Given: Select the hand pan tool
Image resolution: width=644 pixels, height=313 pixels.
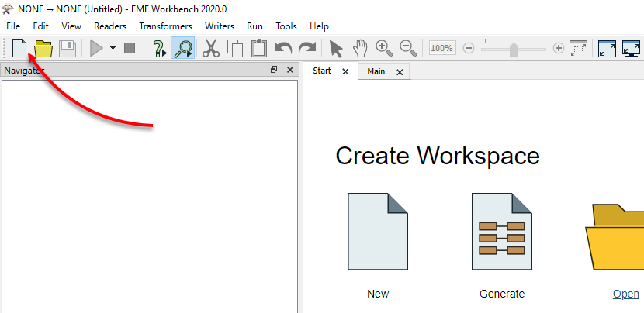Looking at the screenshot, I should [x=360, y=48].
